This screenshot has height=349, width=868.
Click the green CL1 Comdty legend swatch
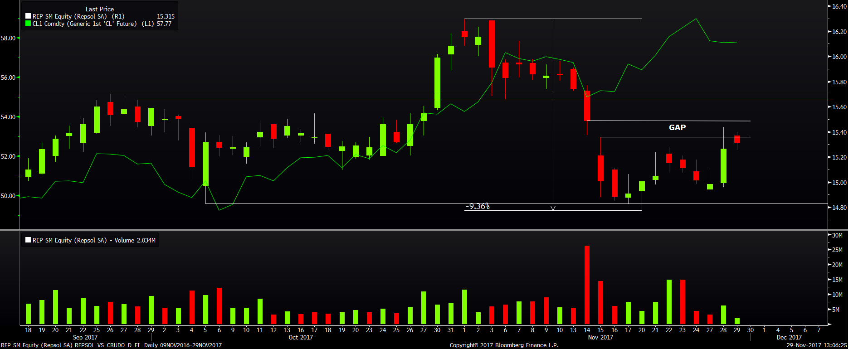(28, 24)
